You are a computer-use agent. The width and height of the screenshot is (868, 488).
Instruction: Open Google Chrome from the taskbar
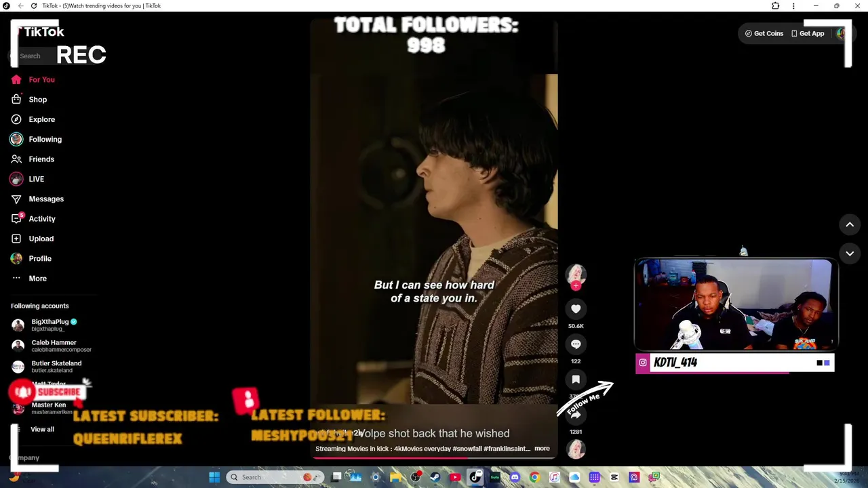[x=534, y=477]
